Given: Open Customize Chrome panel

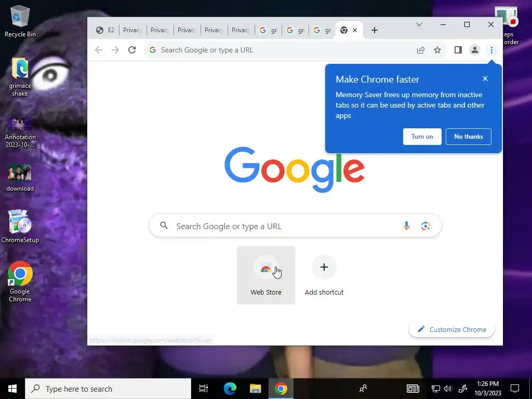Looking at the screenshot, I should pos(451,329).
